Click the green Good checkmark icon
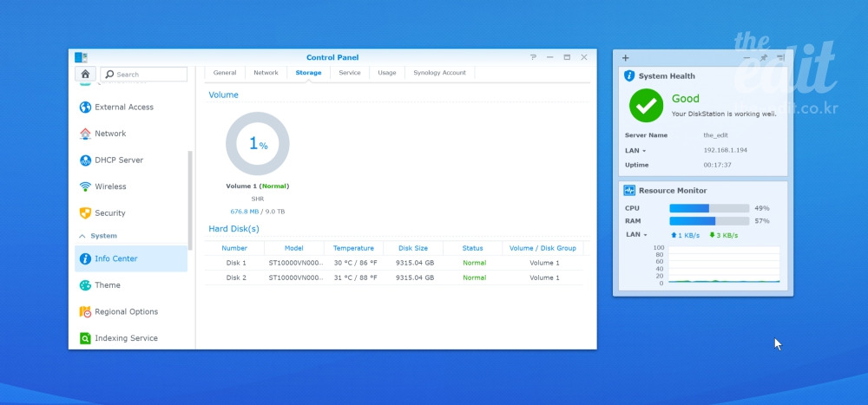This screenshot has width=868, height=405. 646,106
